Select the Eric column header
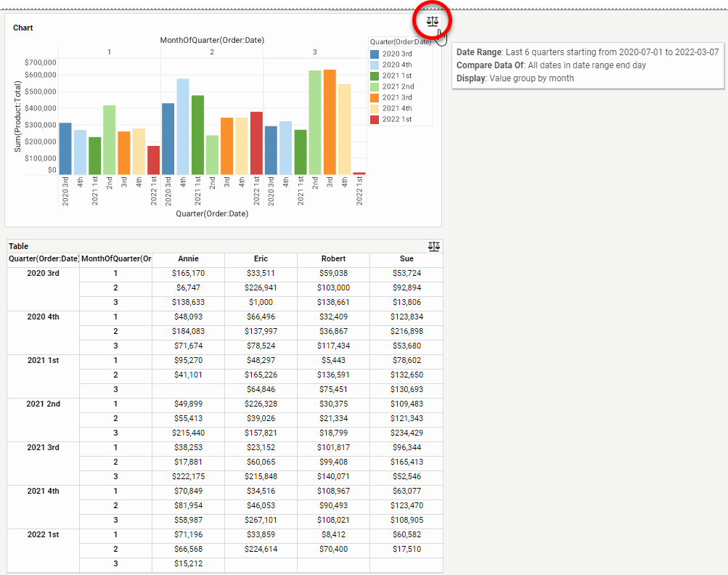 click(261, 258)
